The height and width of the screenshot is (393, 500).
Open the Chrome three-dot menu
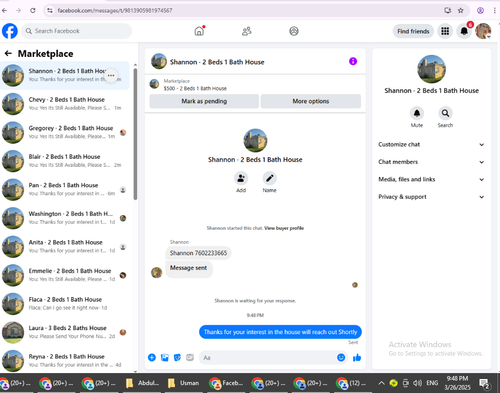(495, 10)
